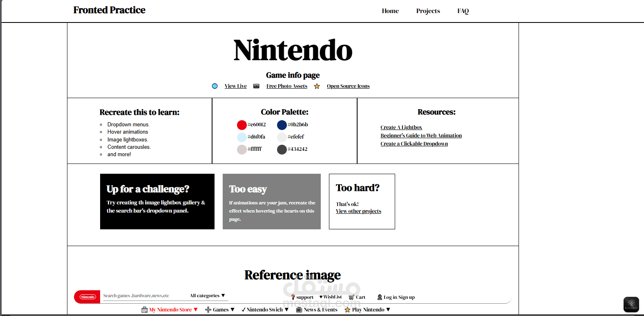Click the black Up for a challenge card

tap(157, 202)
